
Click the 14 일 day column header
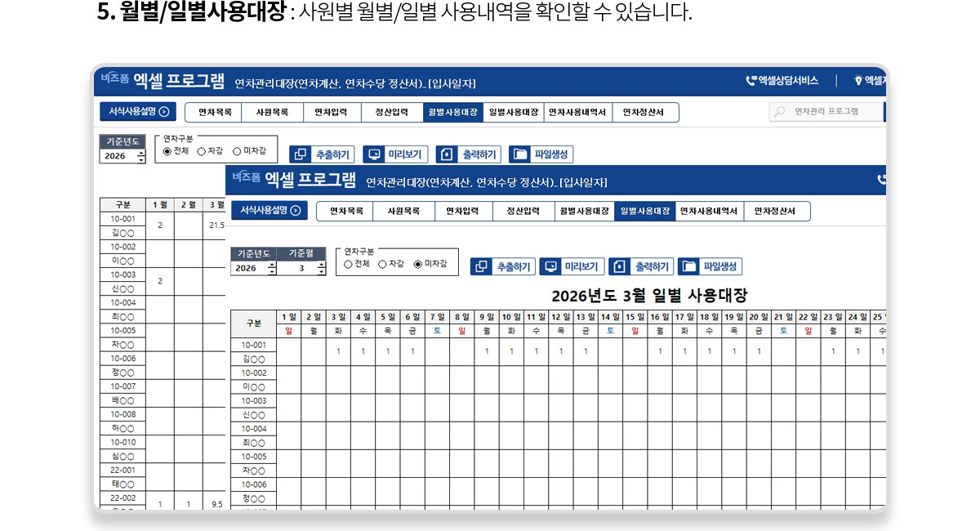(x=610, y=317)
